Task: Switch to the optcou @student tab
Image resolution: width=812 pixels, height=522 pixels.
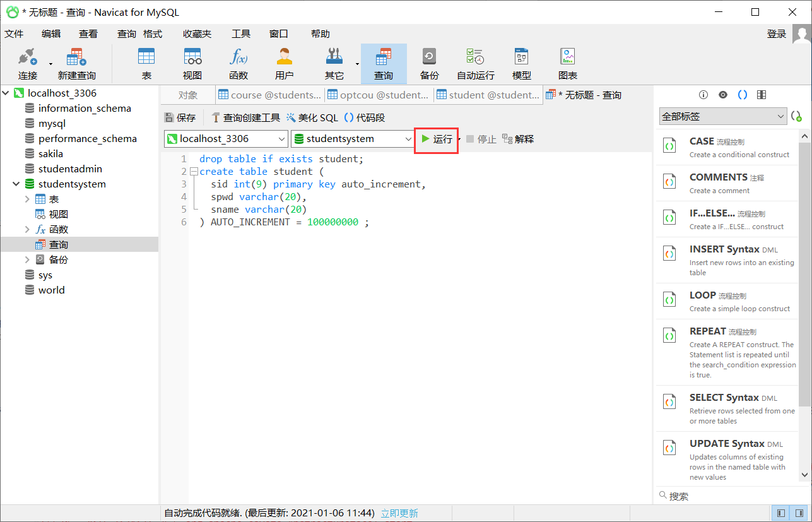Action: [x=379, y=95]
